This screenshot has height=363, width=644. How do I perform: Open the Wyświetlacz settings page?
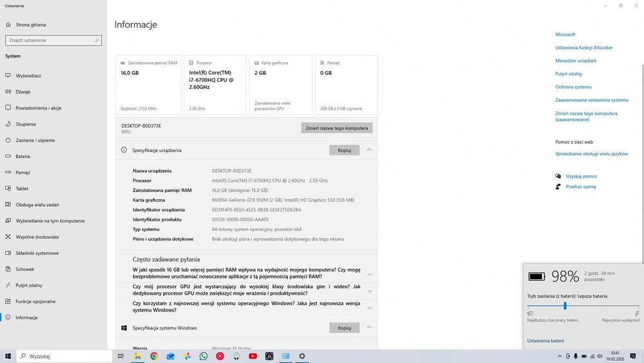coord(28,75)
